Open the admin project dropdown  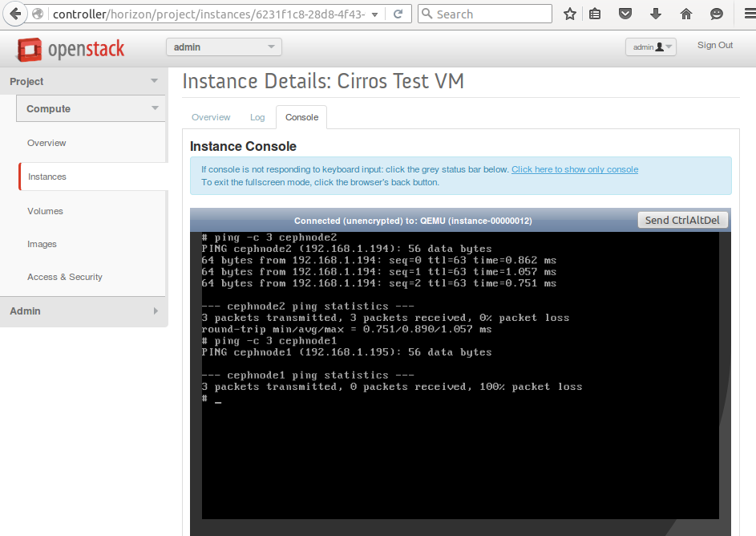tap(224, 47)
